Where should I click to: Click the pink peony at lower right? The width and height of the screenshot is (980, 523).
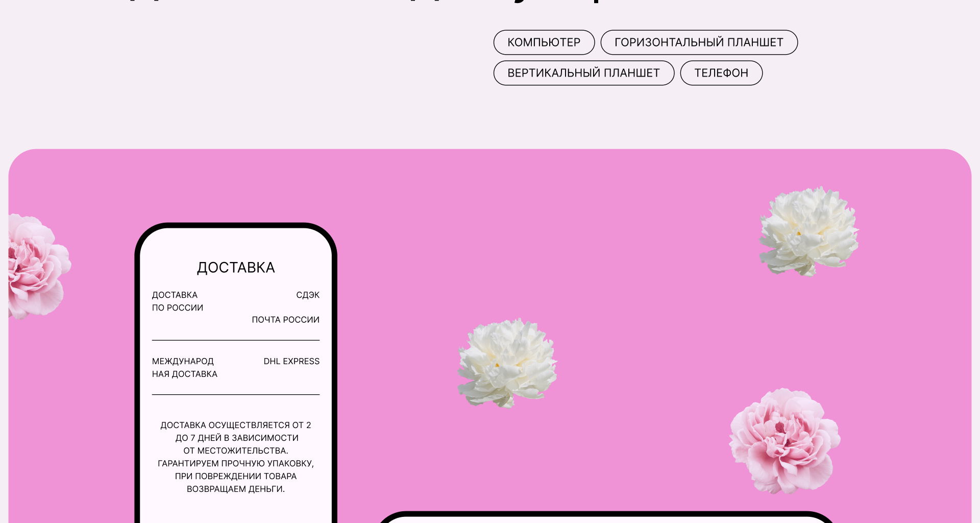pos(785,441)
